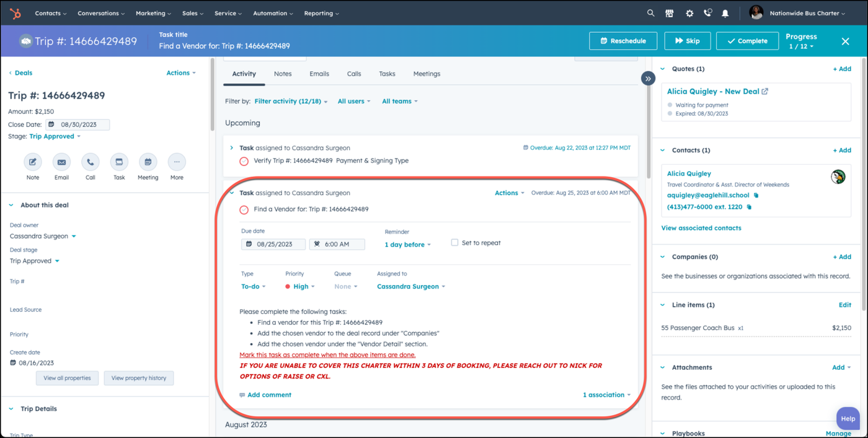Open the search magnifier icon
The width and height of the screenshot is (868, 438).
(650, 13)
